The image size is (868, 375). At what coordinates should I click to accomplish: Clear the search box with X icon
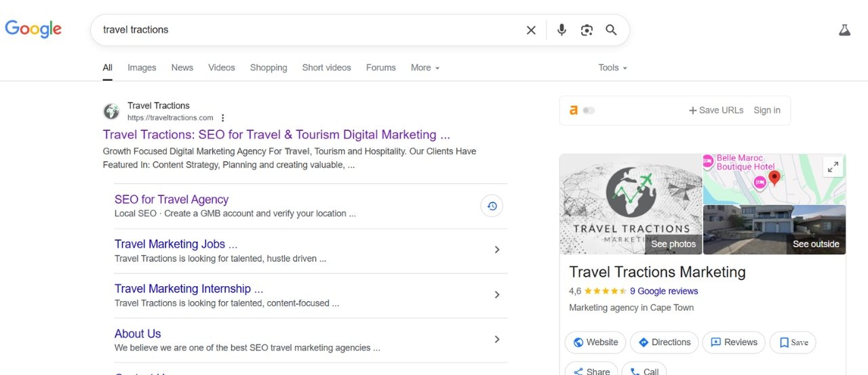click(x=531, y=30)
